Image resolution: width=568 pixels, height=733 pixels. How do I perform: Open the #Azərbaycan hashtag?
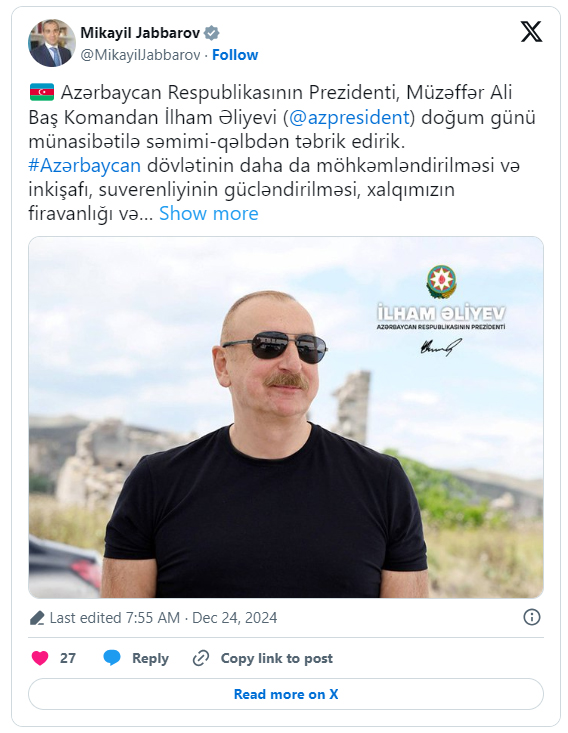[x=85, y=165]
